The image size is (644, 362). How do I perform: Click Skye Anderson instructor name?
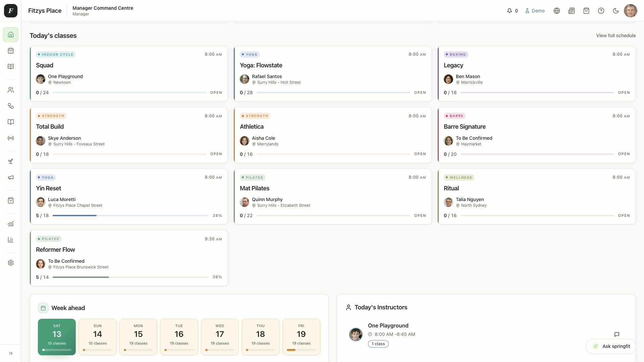tap(64, 138)
